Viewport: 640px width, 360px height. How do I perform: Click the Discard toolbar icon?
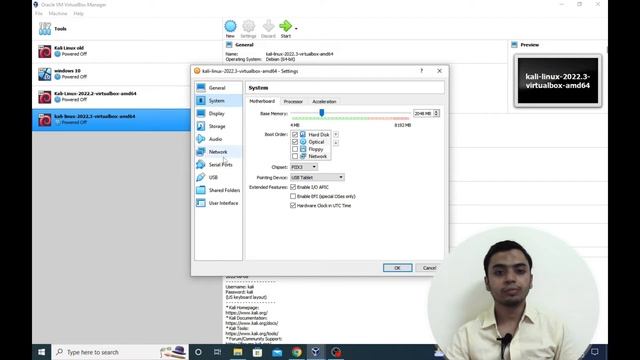click(268, 27)
